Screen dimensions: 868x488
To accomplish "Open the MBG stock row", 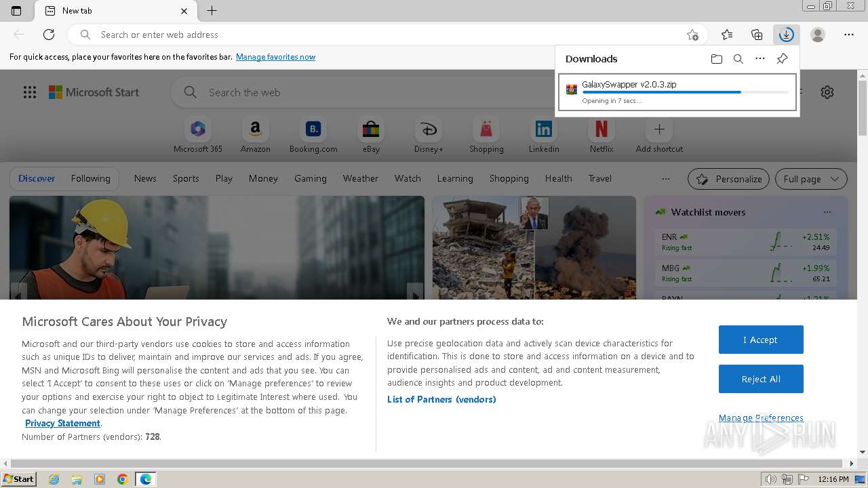I will 745,273.
